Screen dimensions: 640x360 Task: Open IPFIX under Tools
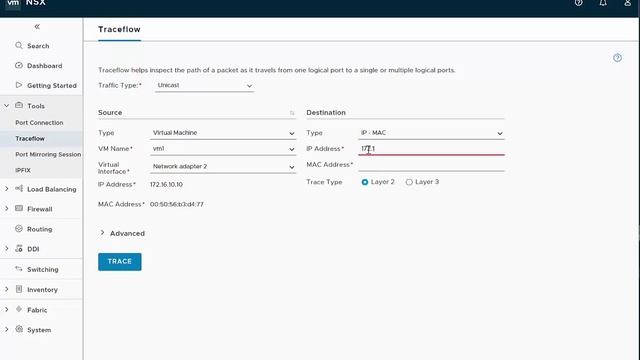coord(23,170)
